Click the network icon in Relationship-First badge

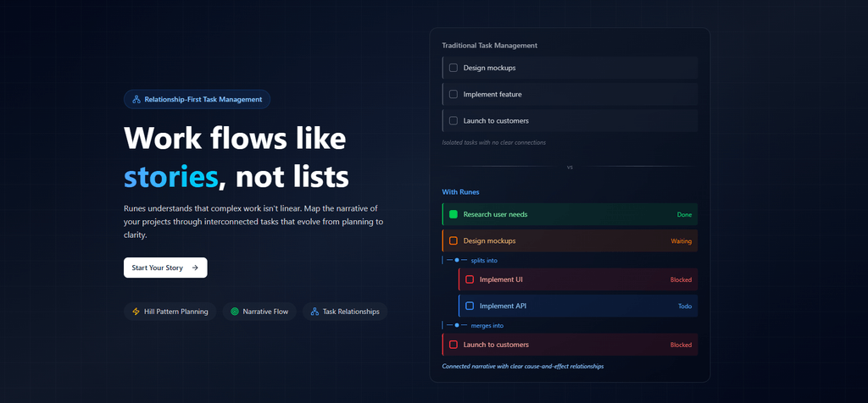(x=136, y=100)
